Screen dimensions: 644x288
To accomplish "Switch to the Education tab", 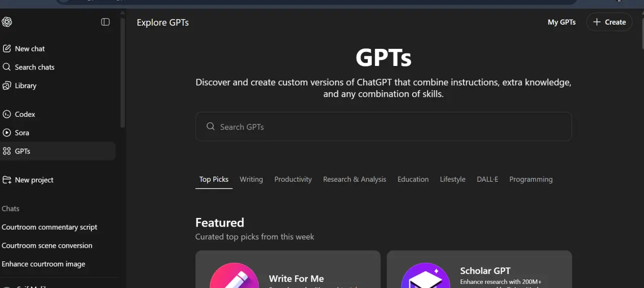I will click(413, 179).
